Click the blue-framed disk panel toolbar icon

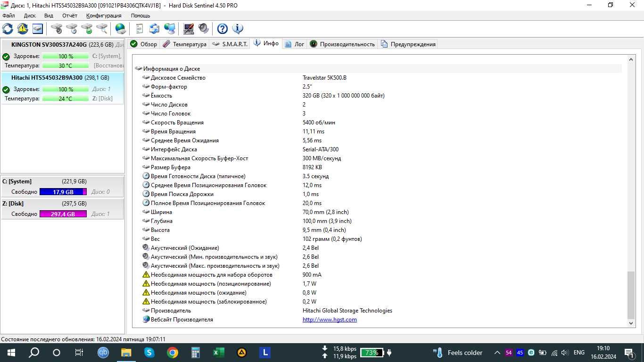(38, 29)
